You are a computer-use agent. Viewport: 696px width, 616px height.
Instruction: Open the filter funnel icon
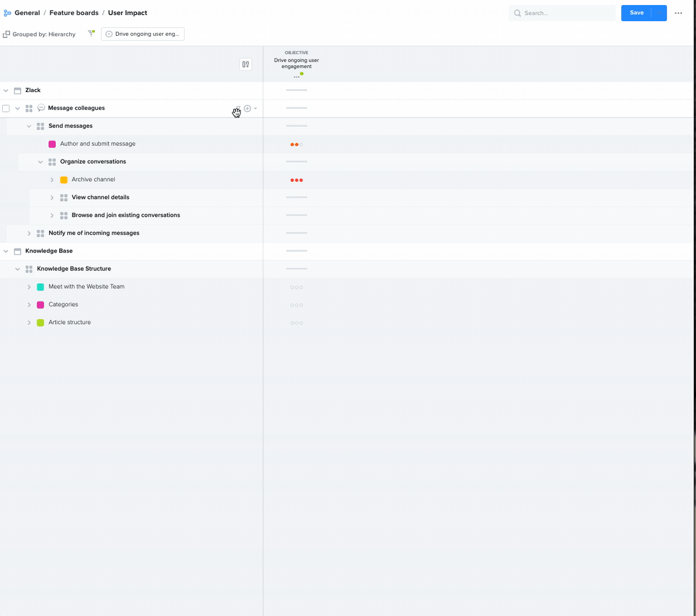91,33
